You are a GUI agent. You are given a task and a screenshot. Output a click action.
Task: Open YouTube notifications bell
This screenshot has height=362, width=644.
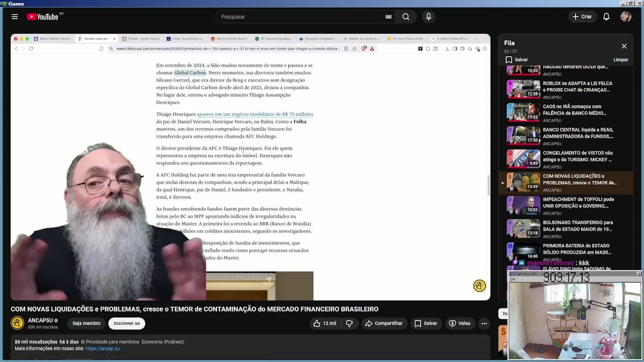pyautogui.click(x=606, y=17)
